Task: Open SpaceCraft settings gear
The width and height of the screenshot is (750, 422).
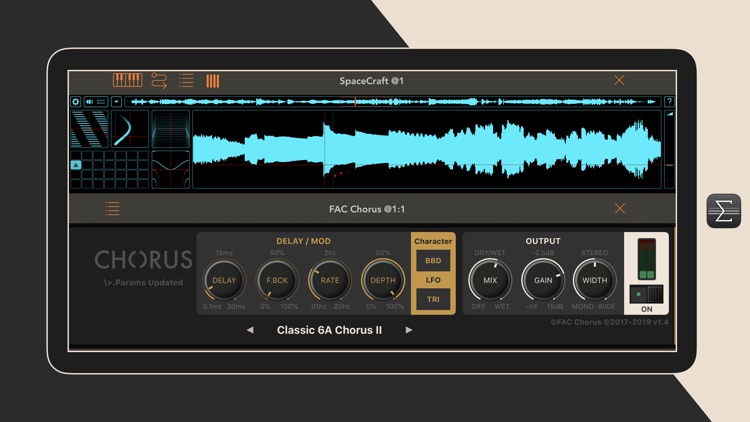Action: click(76, 101)
